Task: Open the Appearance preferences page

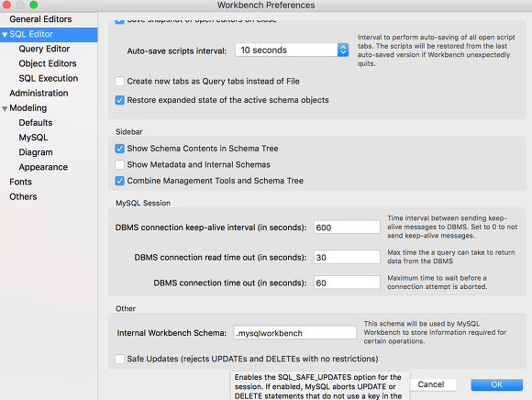Action: coord(43,167)
